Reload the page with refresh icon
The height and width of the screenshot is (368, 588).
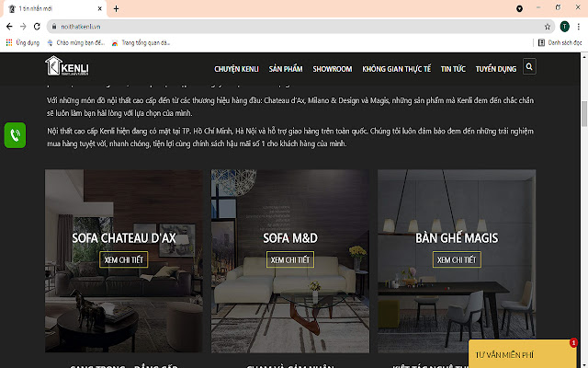point(37,27)
